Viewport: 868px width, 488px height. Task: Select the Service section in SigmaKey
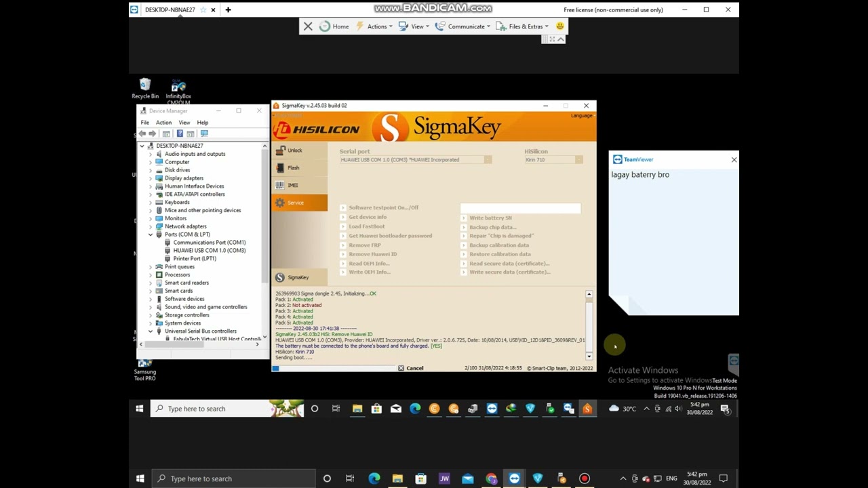(299, 203)
